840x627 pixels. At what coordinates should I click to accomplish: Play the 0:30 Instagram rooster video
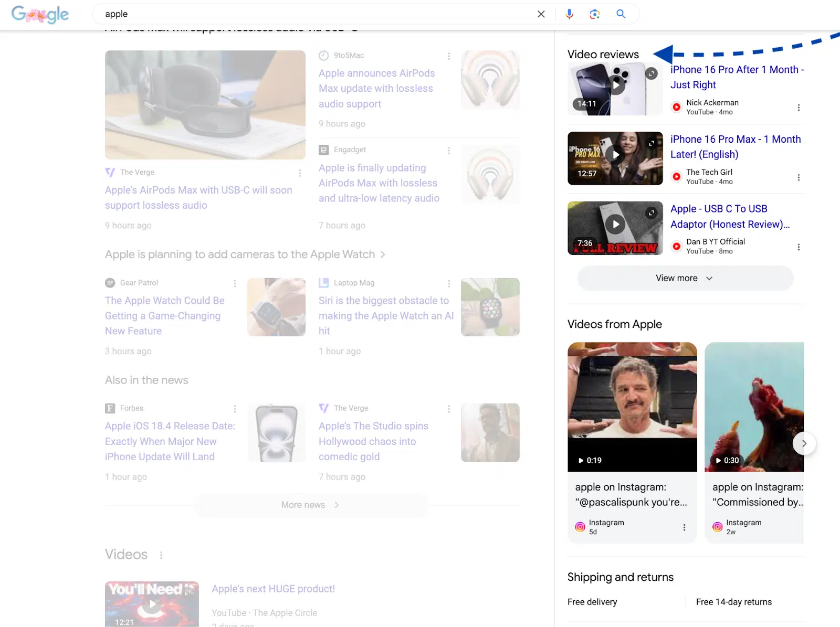tap(754, 407)
